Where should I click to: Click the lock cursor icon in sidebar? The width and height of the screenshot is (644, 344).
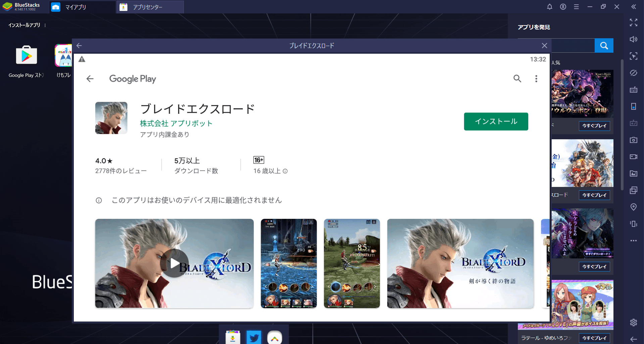634,56
